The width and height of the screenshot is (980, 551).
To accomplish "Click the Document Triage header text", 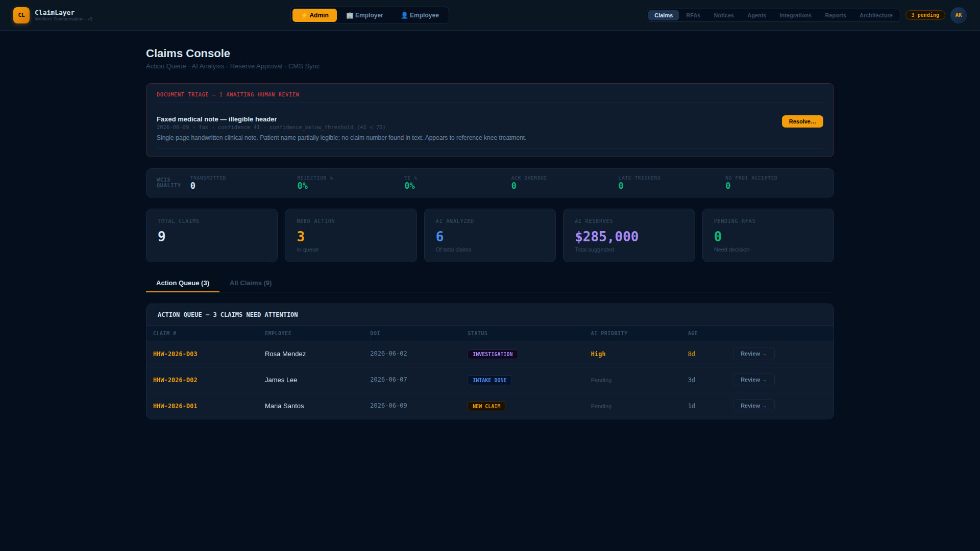I will pos(228,95).
